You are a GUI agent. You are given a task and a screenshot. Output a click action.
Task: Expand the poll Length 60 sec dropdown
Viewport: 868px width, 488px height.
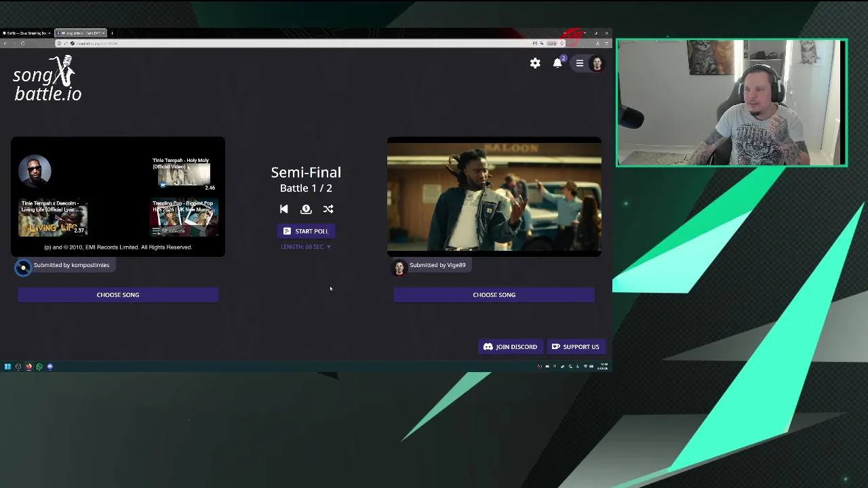(306, 247)
